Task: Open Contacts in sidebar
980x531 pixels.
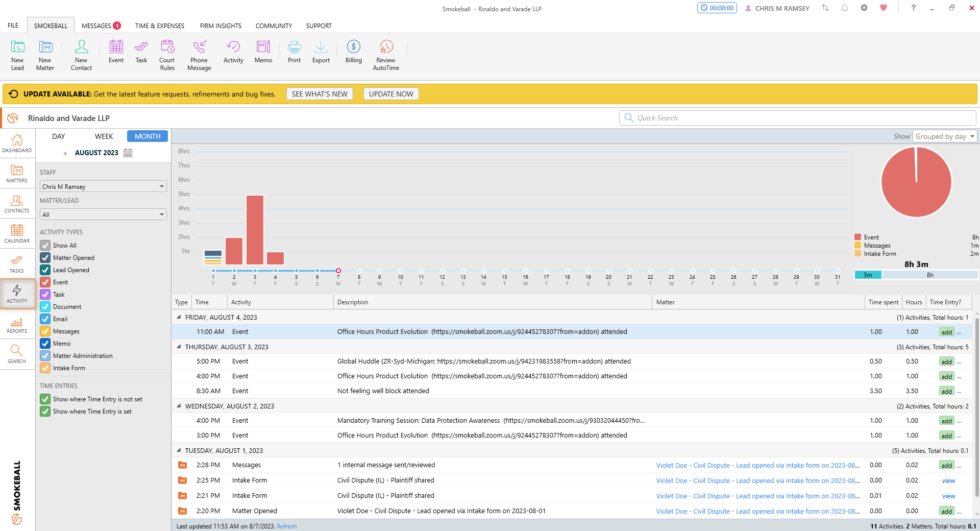Action: [x=17, y=204]
